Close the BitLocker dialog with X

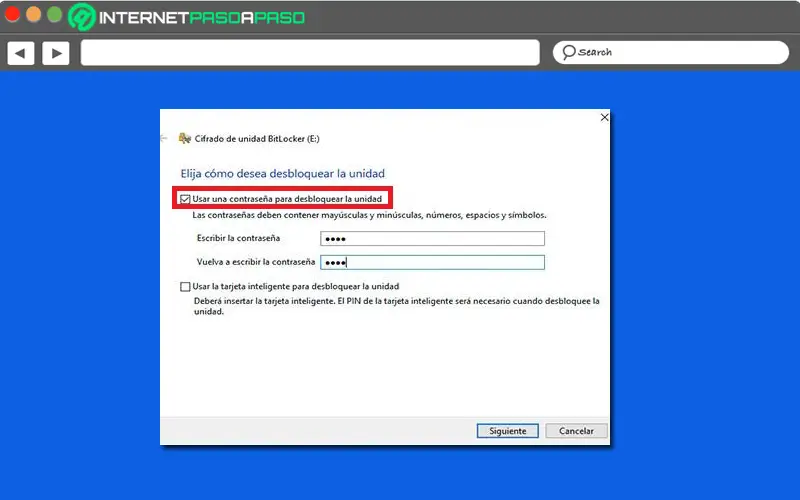605,117
